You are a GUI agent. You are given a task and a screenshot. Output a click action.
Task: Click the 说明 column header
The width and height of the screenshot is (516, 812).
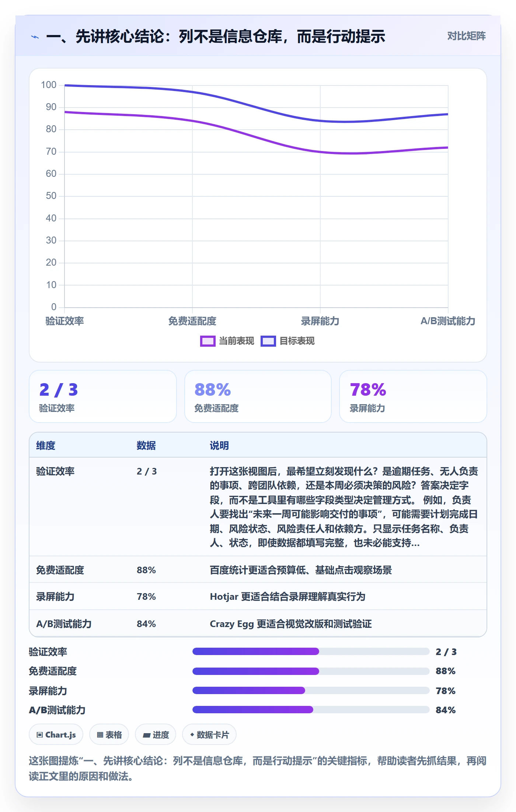219,445
